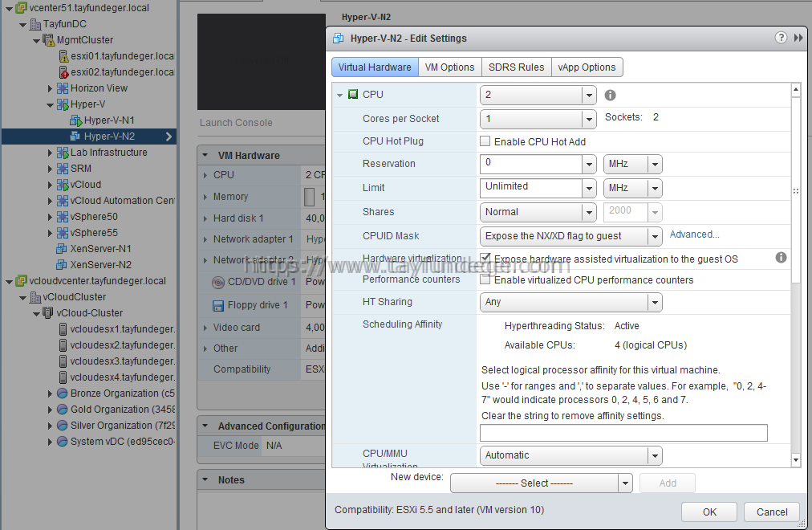Open the HT Sharing dropdown
Screen dimensions: 812x530
coord(655,302)
